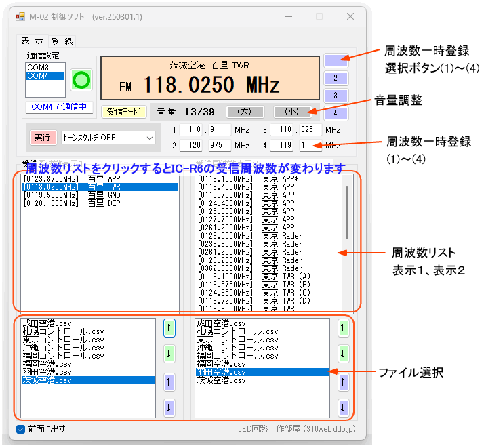Image resolution: width=486 pixels, height=448 pixels.
Task: Select frequency memory button 3
Action: coord(336,96)
